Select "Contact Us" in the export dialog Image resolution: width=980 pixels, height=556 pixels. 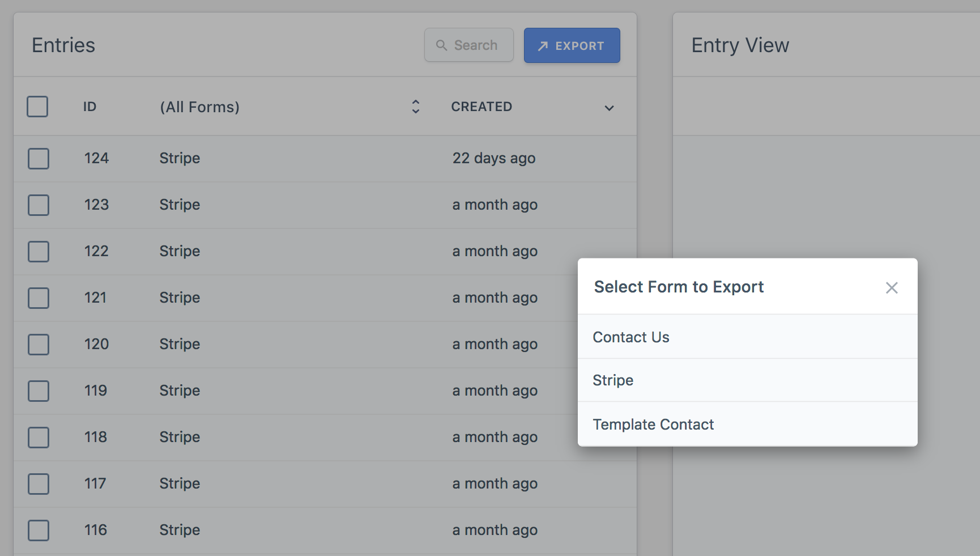tap(631, 337)
